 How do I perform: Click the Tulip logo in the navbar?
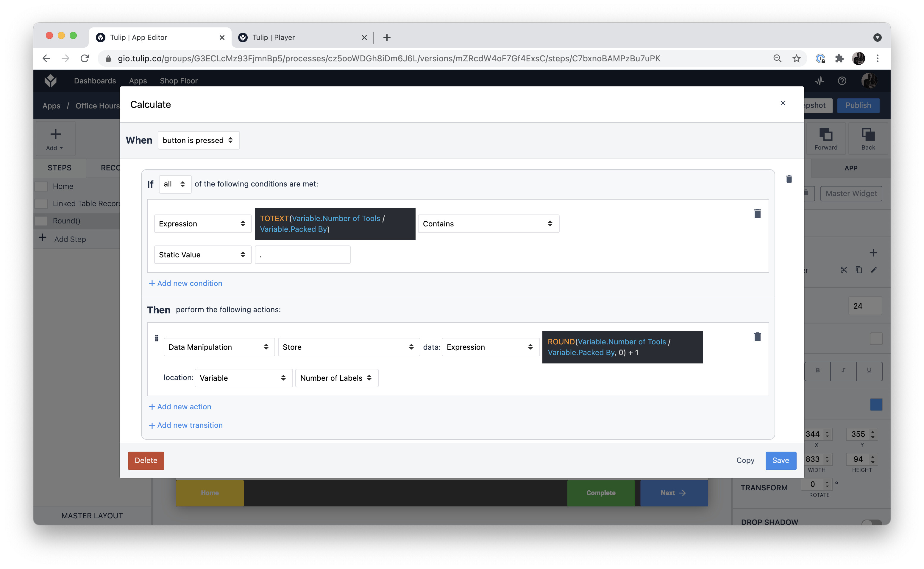[50, 80]
